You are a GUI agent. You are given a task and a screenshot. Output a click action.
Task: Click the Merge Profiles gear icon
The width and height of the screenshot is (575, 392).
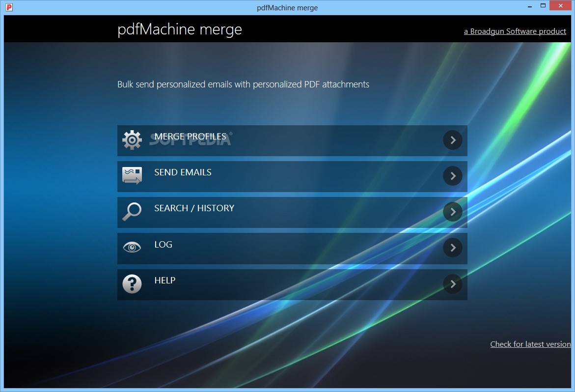132,140
